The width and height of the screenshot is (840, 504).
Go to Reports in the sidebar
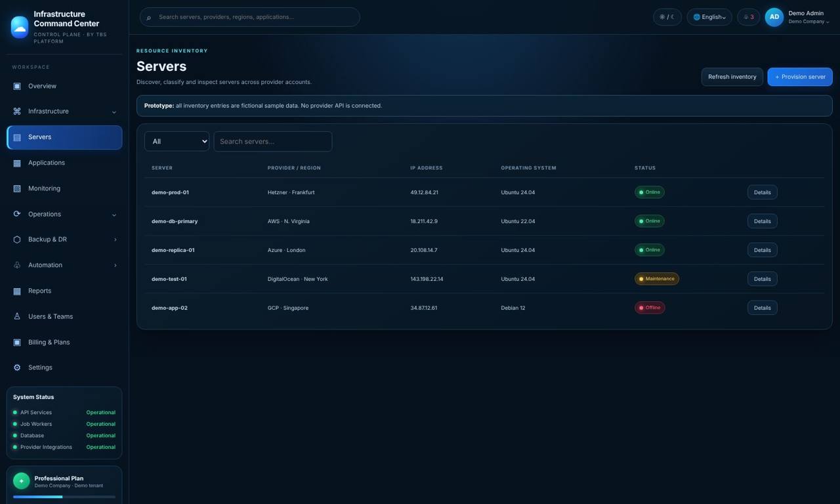pyautogui.click(x=64, y=291)
